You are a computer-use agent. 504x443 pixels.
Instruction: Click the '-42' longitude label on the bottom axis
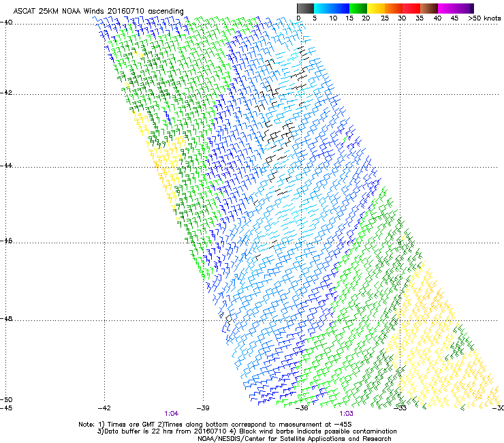coord(104,408)
